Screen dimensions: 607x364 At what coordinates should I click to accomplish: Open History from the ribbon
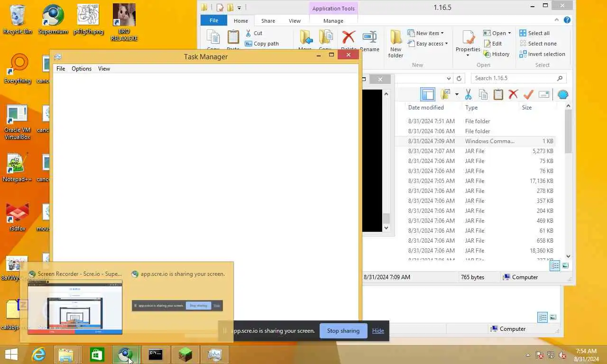click(497, 54)
